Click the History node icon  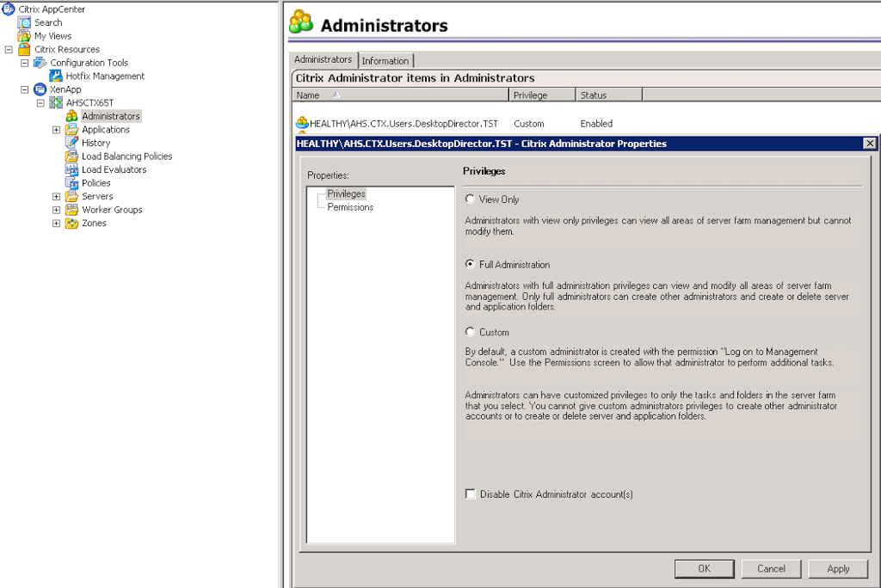(72, 143)
